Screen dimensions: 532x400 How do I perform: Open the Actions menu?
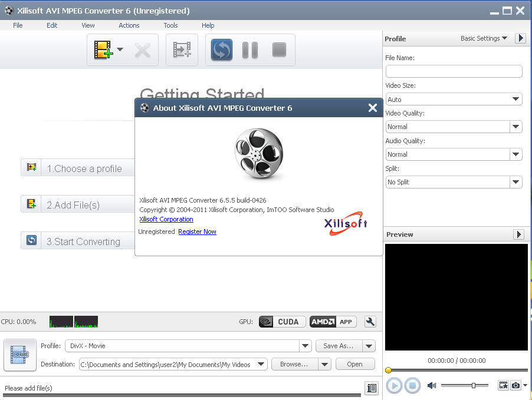(x=129, y=25)
